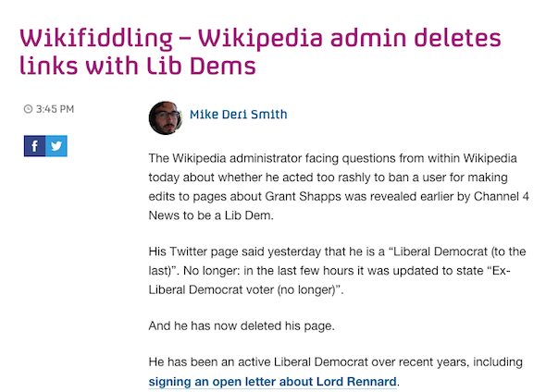Image resolution: width=546 pixels, height=392 pixels.
Task: Click the word 'Wikifiddling' in the headline
Action: pyautogui.click(x=95, y=38)
